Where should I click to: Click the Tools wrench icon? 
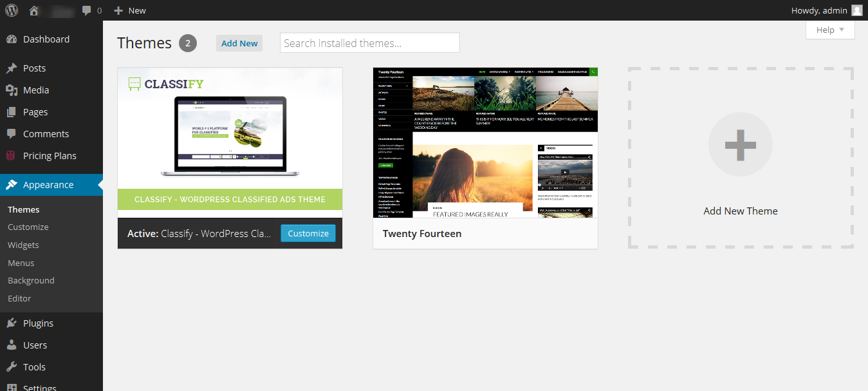pos(12,367)
